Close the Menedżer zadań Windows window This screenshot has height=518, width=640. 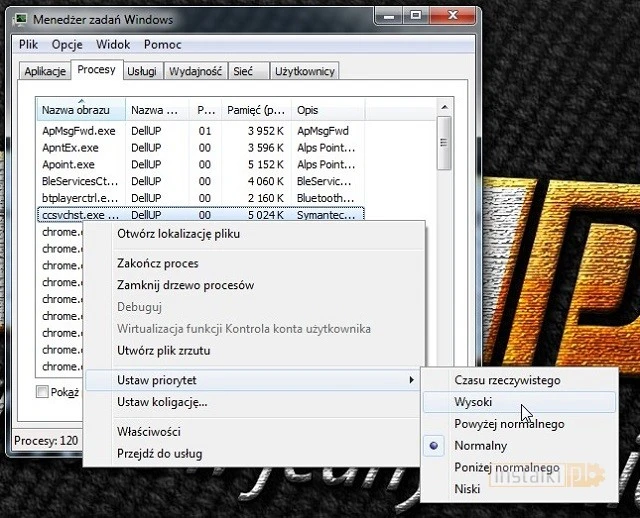(x=454, y=18)
